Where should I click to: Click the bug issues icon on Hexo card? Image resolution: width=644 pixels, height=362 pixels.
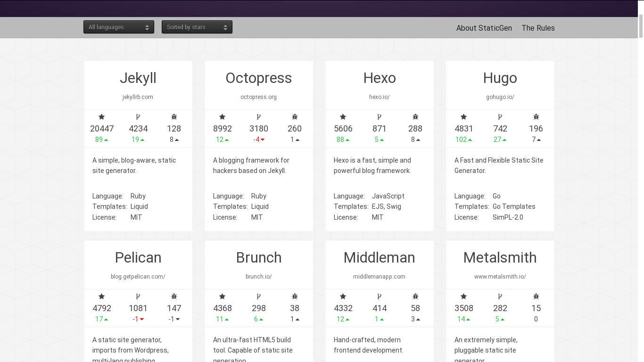tap(415, 117)
